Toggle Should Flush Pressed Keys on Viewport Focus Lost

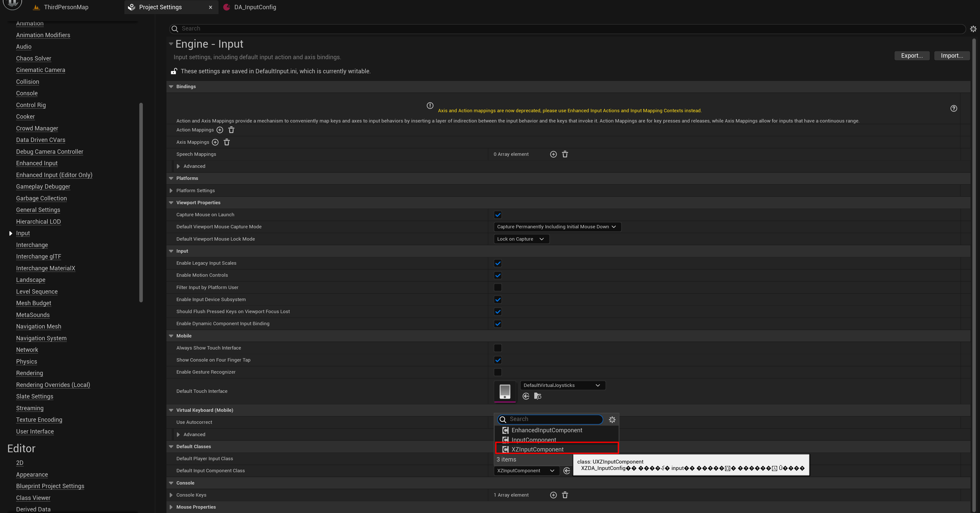pos(498,312)
